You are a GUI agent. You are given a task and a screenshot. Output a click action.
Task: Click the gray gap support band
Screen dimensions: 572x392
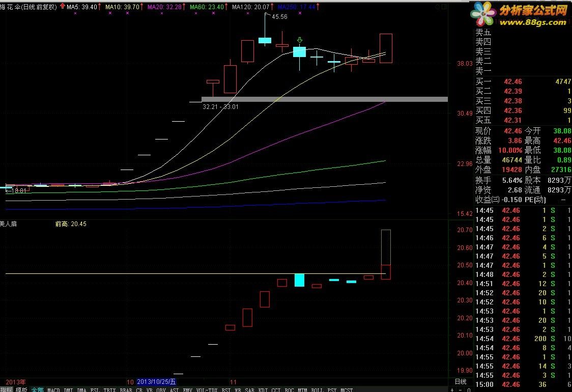[325, 99]
